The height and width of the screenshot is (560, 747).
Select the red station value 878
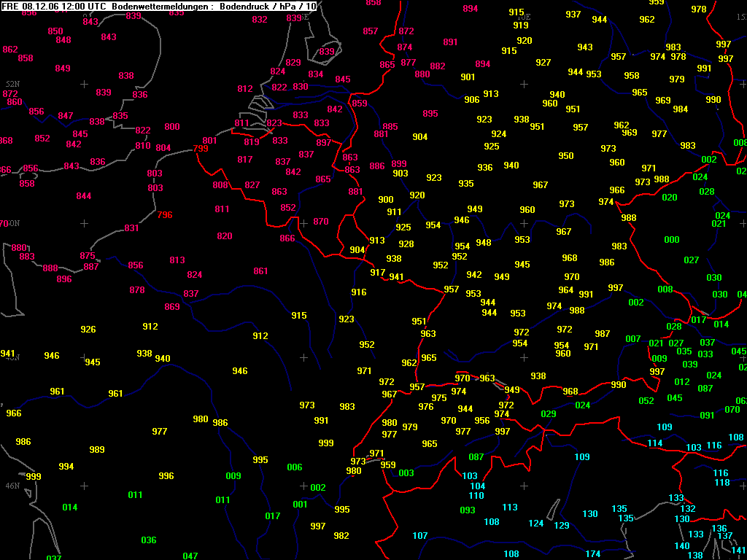[137, 290]
